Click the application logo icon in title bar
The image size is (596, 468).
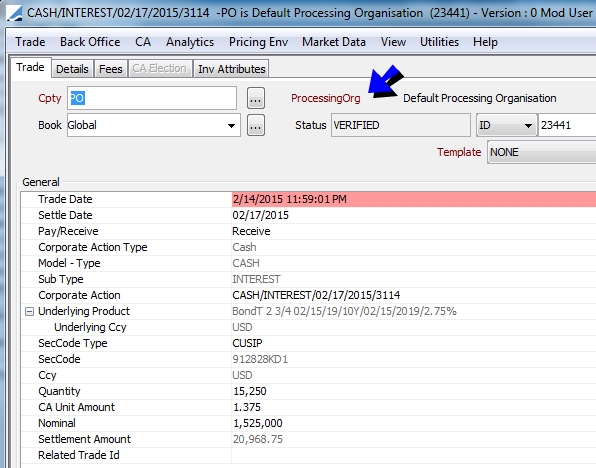pos(14,13)
